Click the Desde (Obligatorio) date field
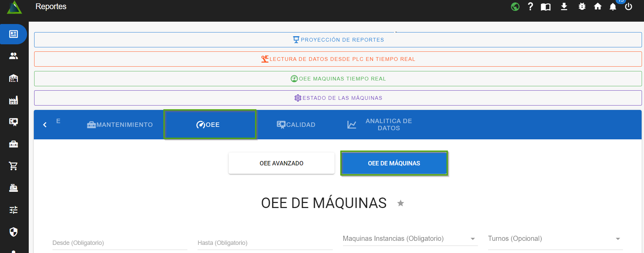 click(x=119, y=243)
